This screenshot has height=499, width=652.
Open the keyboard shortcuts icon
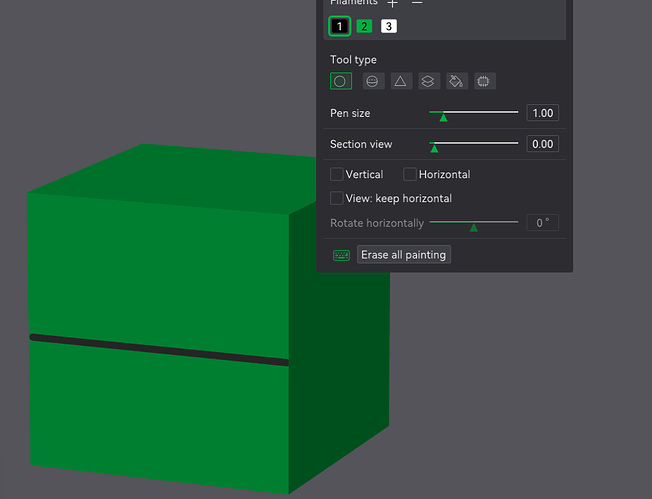(x=341, y=255)
